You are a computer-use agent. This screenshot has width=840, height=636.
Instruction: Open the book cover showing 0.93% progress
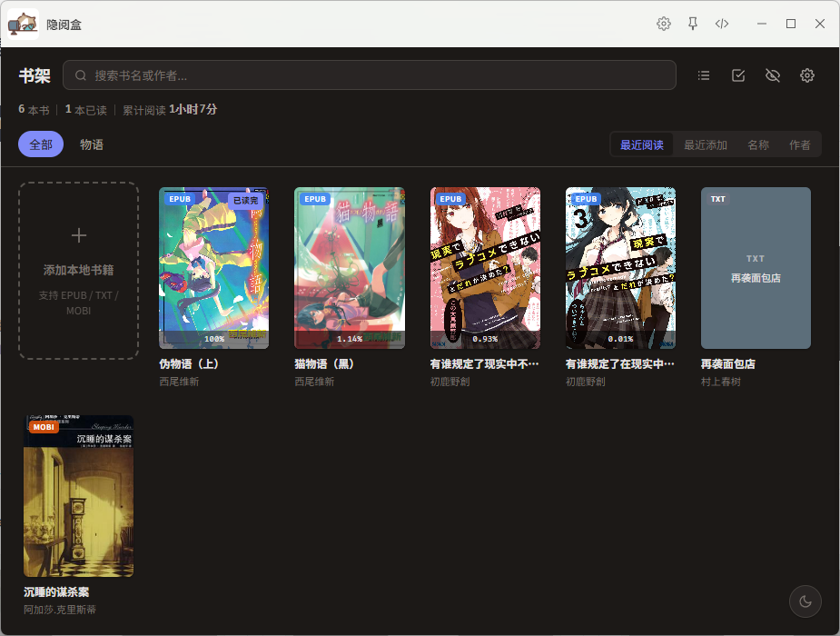click(x=485, y=268)
